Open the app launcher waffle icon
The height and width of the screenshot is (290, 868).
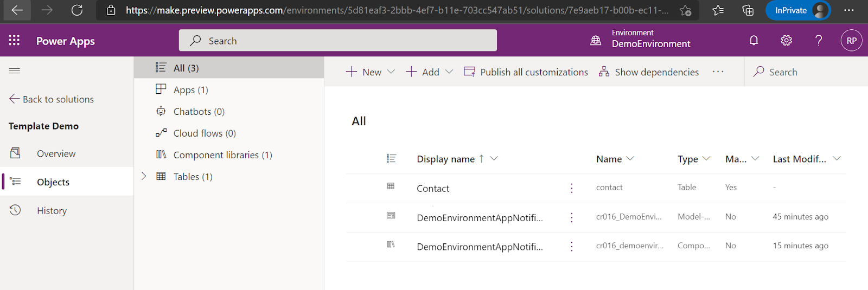coord(14,40)
